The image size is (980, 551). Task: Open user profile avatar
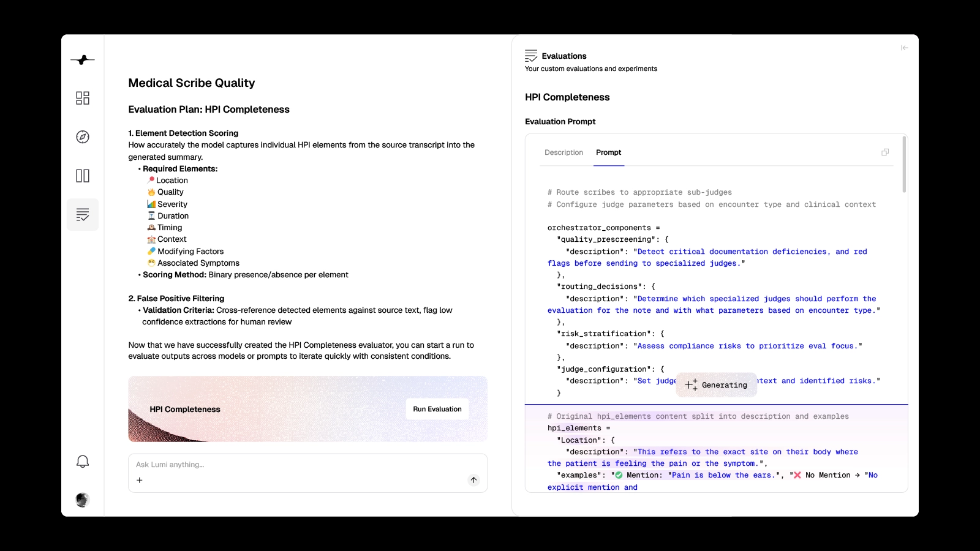point(83,500)
